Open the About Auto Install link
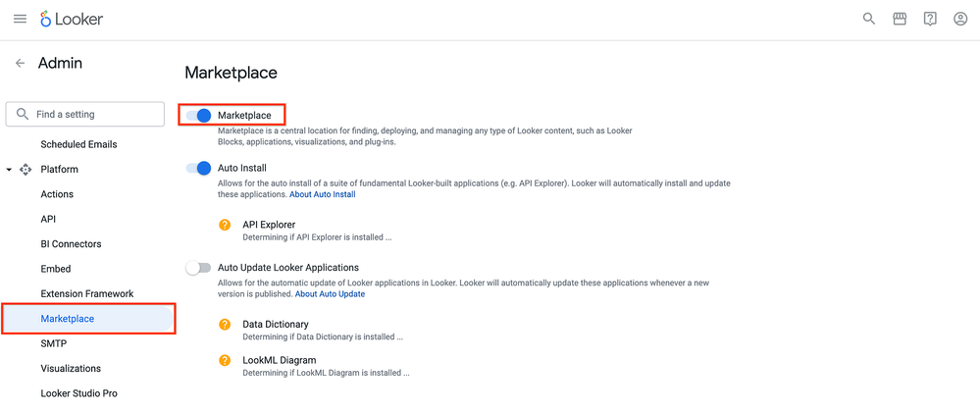 323,194
